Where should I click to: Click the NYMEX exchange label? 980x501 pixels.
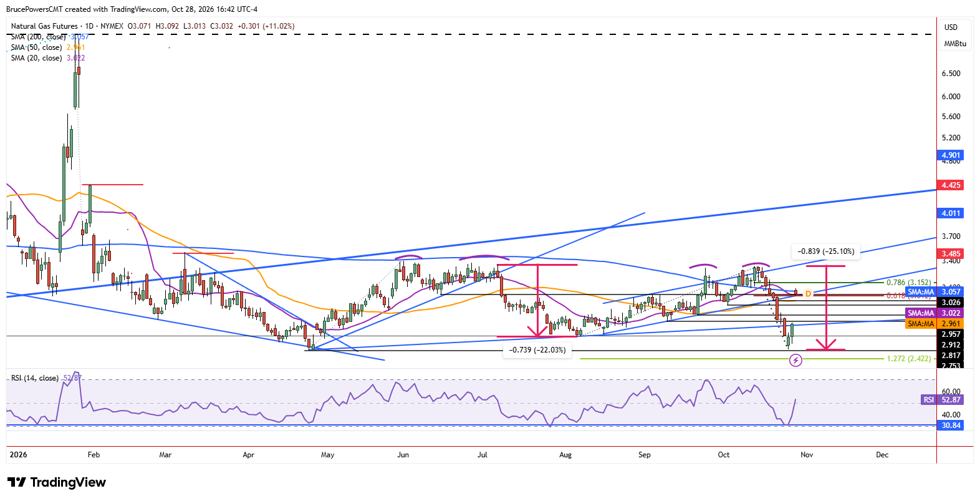[x=112, y=26]
